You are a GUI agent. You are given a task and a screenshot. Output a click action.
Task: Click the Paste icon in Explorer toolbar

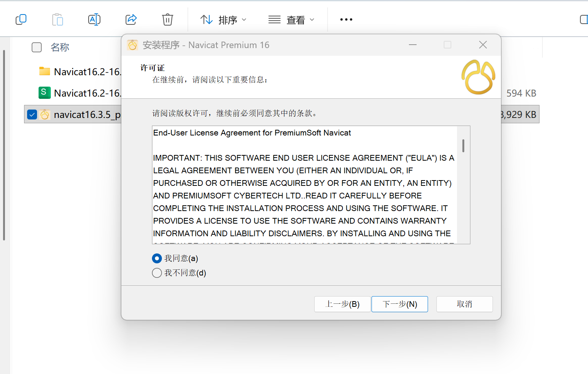[58, 19]
